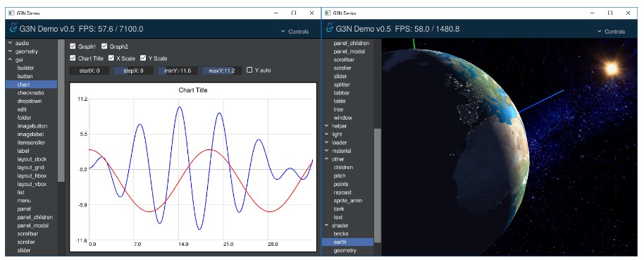Collapse the gui tree category

coord(11,60)
